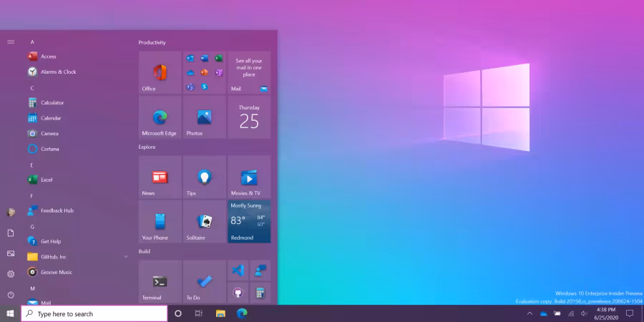Jump to apps via the A letter header
Image resolution: width=644 pixels, height=322 pixels.
[x=32, y=42]
